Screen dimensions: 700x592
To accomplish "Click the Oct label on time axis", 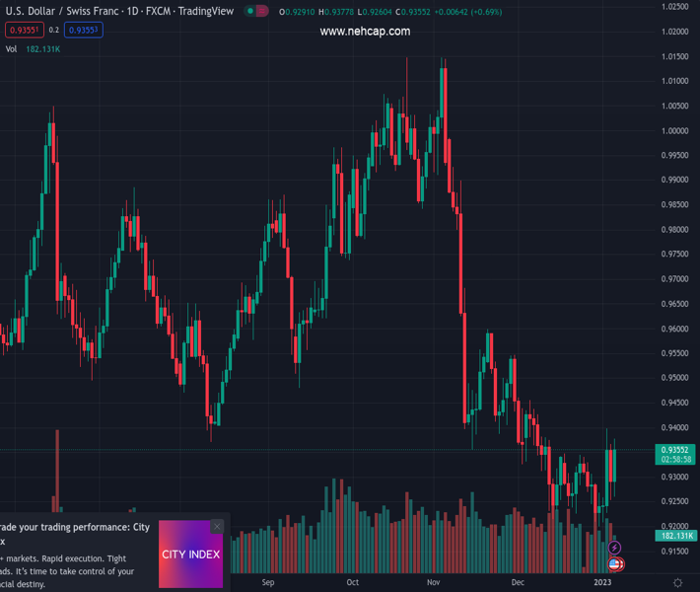I will click(352, 583).
